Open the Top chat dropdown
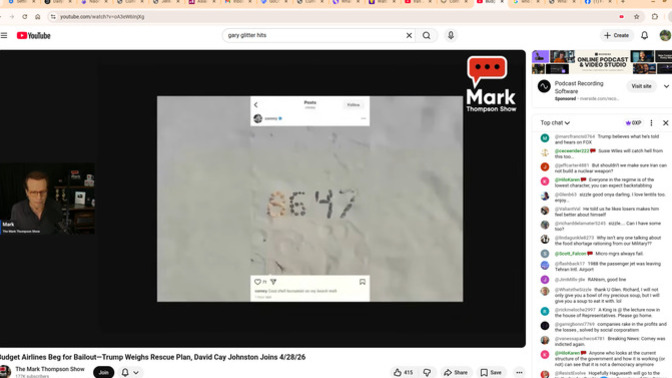The image size is (672, 378). (x=555, y=123)
